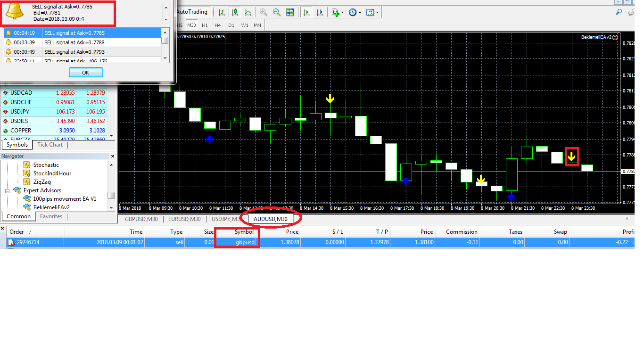Switch to the GBPUSD,M30 chart tab
Screen dimensions: 644x362
(x=140, y=219)
